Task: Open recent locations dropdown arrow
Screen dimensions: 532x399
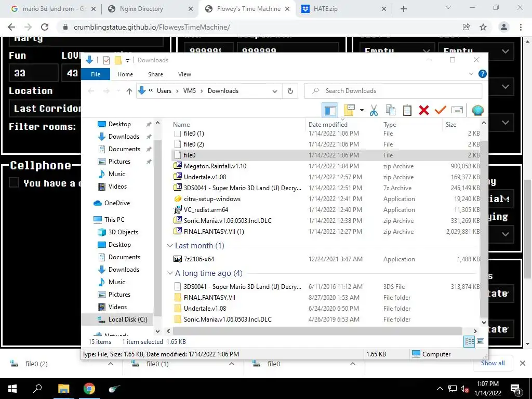Action: 118,91
